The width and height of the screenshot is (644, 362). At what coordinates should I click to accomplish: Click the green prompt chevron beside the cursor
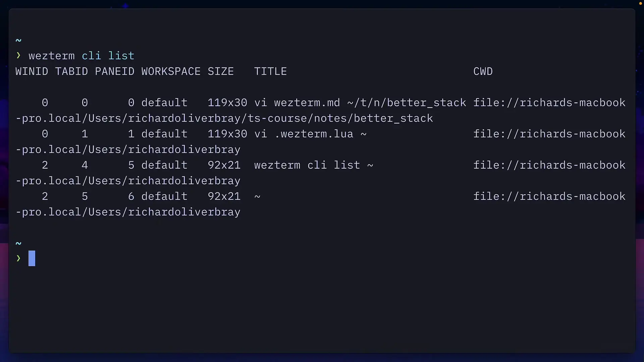[x=18, y=258]
